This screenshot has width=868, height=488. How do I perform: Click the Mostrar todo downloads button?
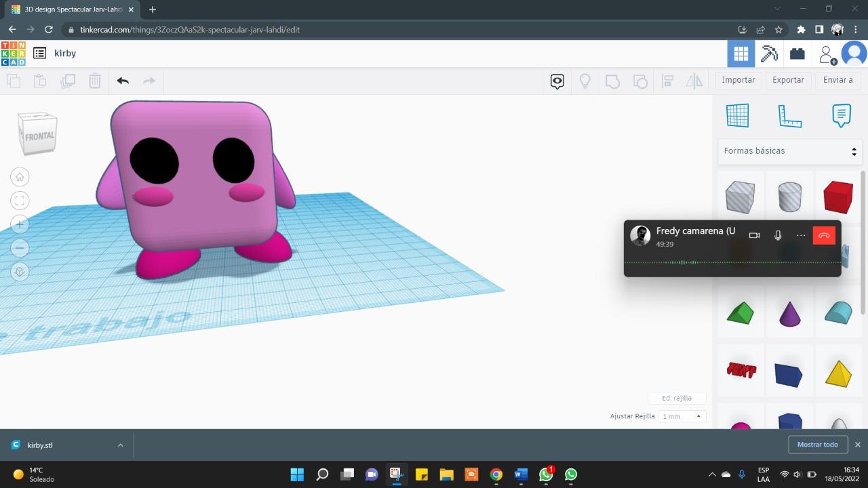(817, 445)
